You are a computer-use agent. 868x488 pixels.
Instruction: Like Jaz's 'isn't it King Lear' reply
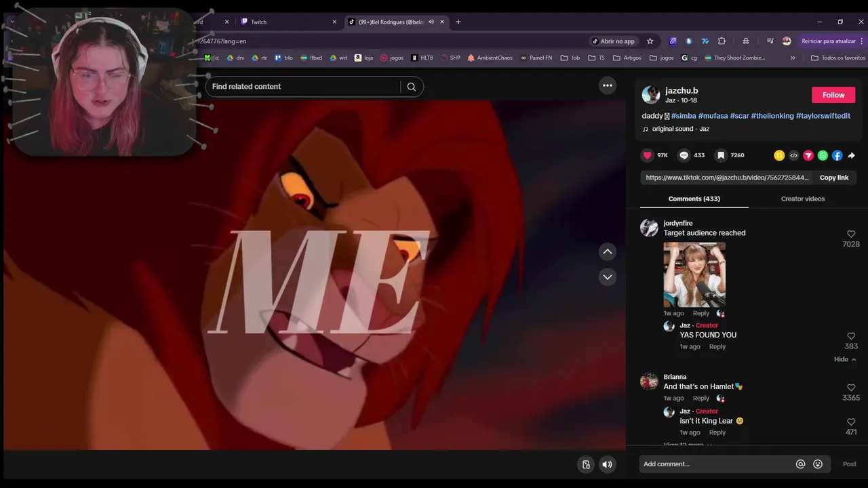point(851,422)
